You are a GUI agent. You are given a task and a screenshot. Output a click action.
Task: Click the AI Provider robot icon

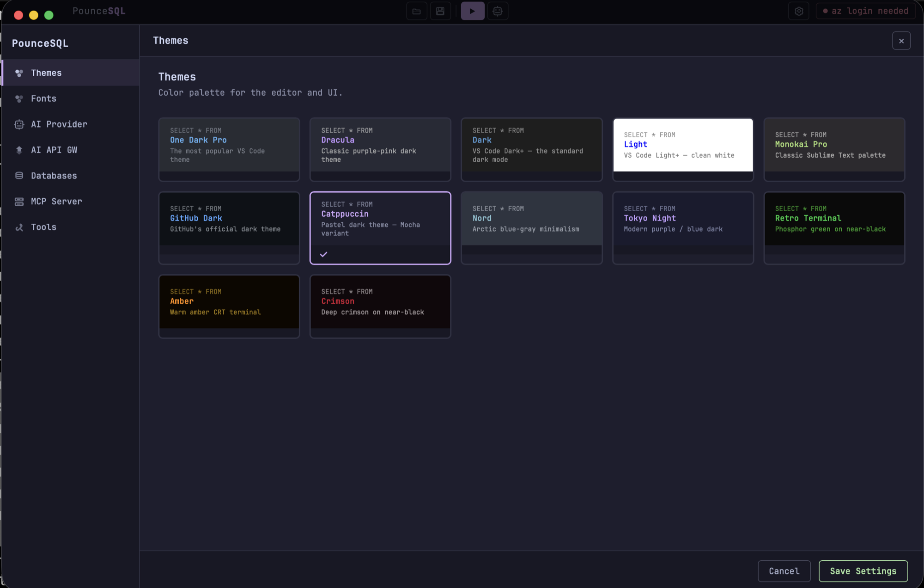[19, 124]
